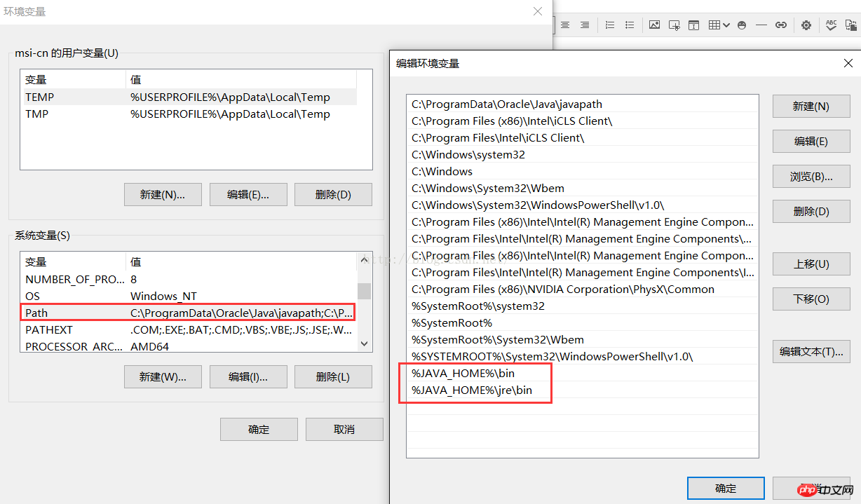
Task: Select TMP user variable row
Action: [189, 114]
